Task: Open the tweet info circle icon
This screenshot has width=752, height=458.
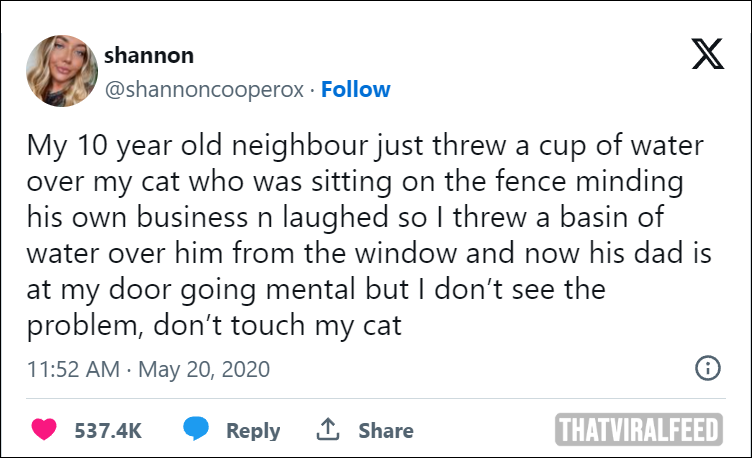Action: [x=707, y=368]
